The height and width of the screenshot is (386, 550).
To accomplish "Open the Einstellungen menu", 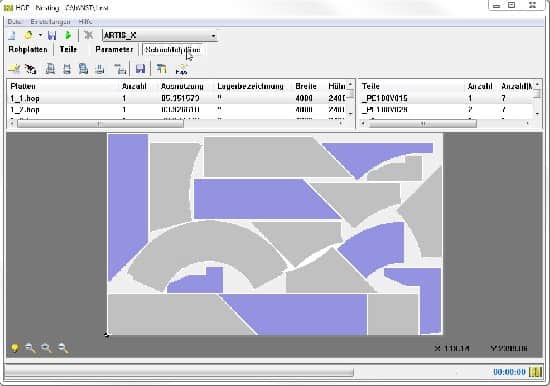I will (50, 21).
